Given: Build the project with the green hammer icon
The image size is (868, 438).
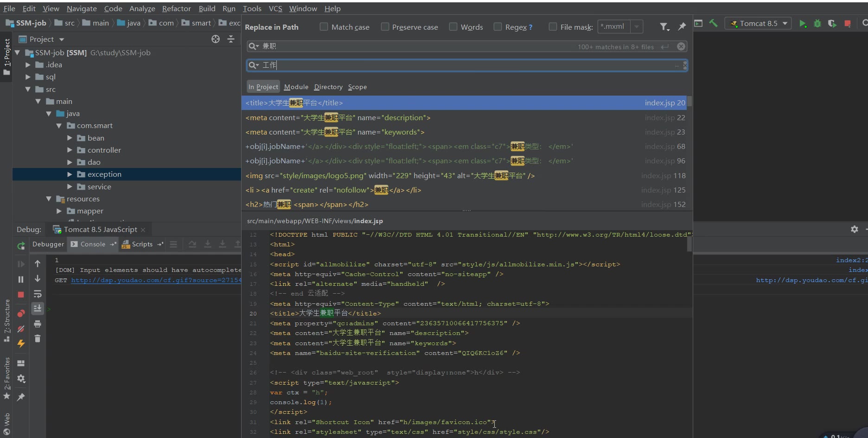Looking at the screenshot, I should coord(714,23).
